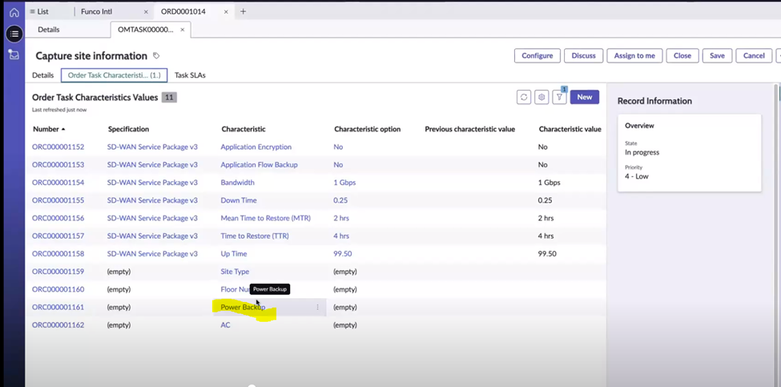The image size is (781, 387).
Task: Open the AC characteristic link
Action: pos(225,325)
